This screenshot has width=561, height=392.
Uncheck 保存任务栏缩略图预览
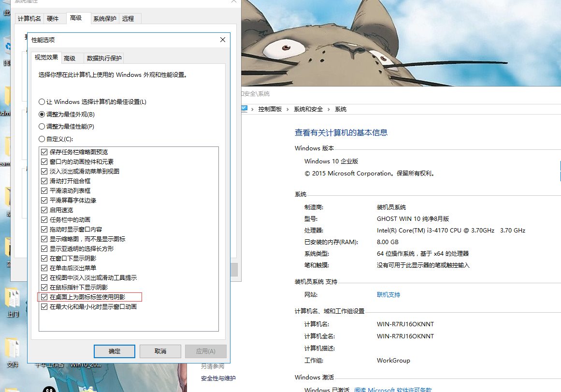click(44, 152)
